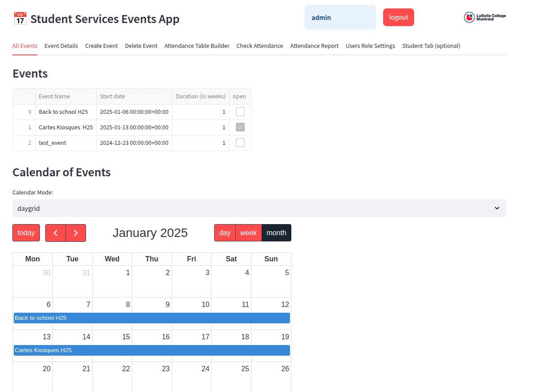
Task: Go to the Attendance Report section
Action: (314, 46)
